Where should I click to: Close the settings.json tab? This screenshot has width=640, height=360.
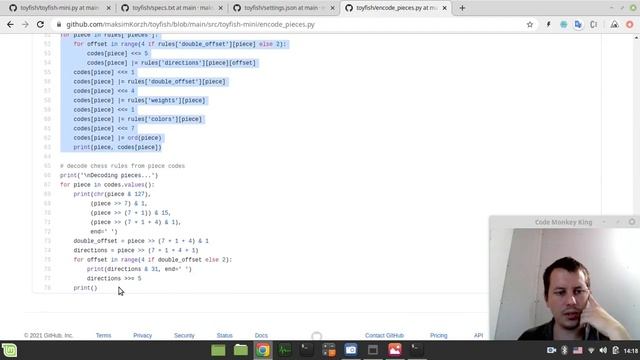333,8
